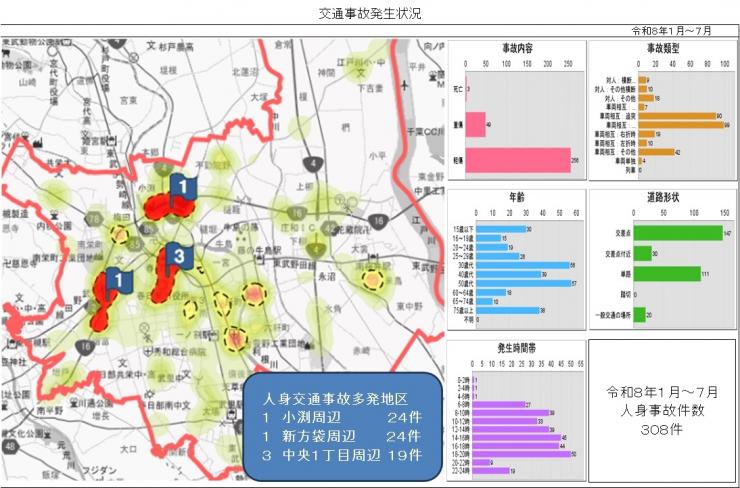Click the 10-12時 label in 発生時間帯

[x=460, y=421]
